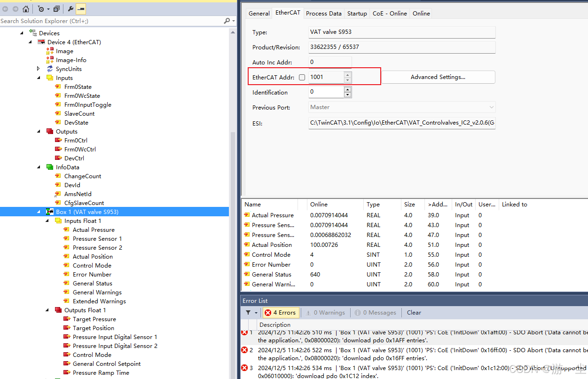Click the forward navigation arrow icon
The height and width of the screenshot is (379, 588).
pyautogui.click(x=15, y=8)
